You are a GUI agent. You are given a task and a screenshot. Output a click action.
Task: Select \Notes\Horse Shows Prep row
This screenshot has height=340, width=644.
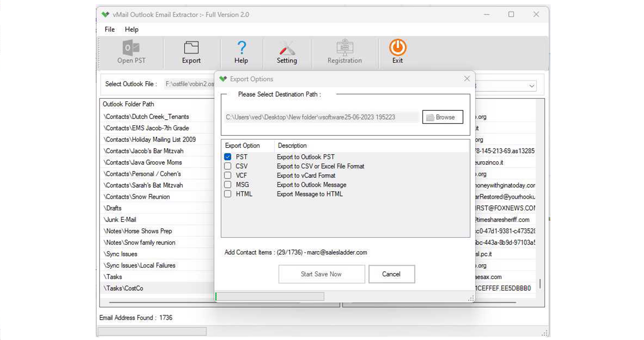coord(138,231)
